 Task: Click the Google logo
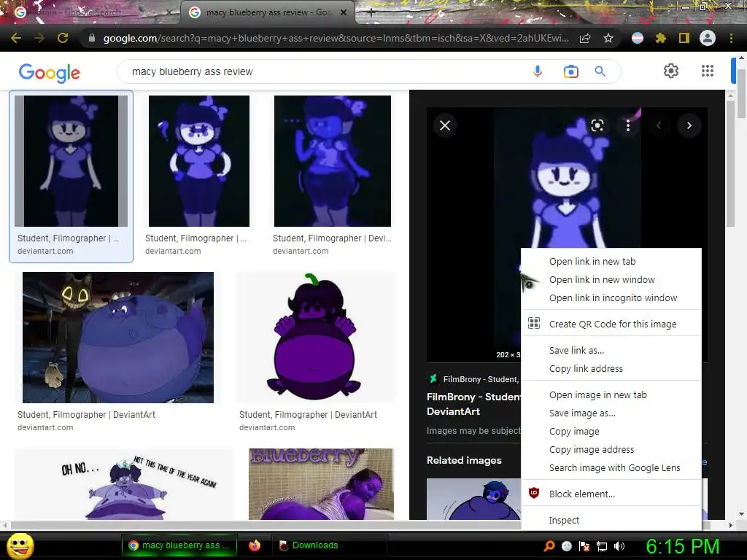(49, 72)
